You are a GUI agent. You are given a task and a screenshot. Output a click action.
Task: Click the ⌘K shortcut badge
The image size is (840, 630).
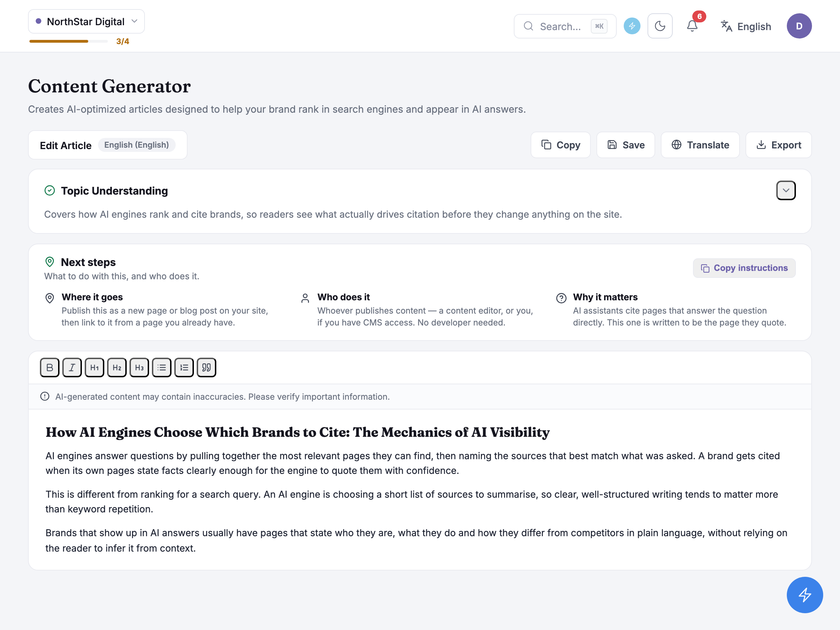599,26
